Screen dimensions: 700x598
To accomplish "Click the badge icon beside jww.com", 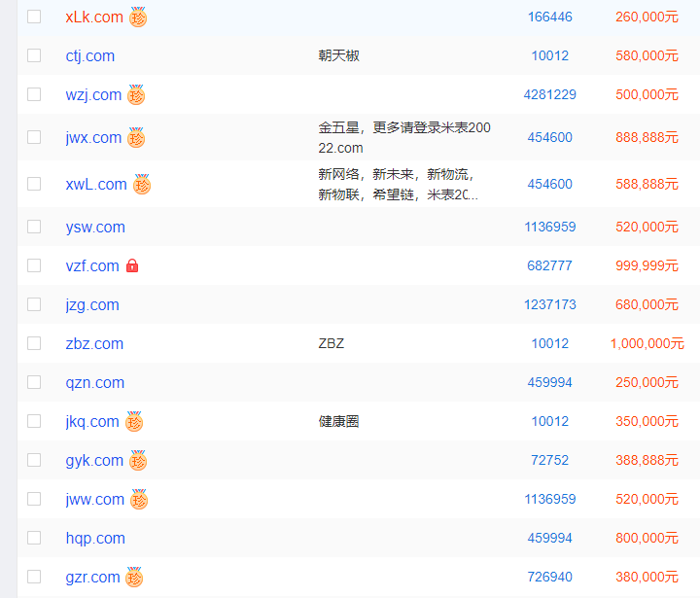I will click(x=139, y=499).
